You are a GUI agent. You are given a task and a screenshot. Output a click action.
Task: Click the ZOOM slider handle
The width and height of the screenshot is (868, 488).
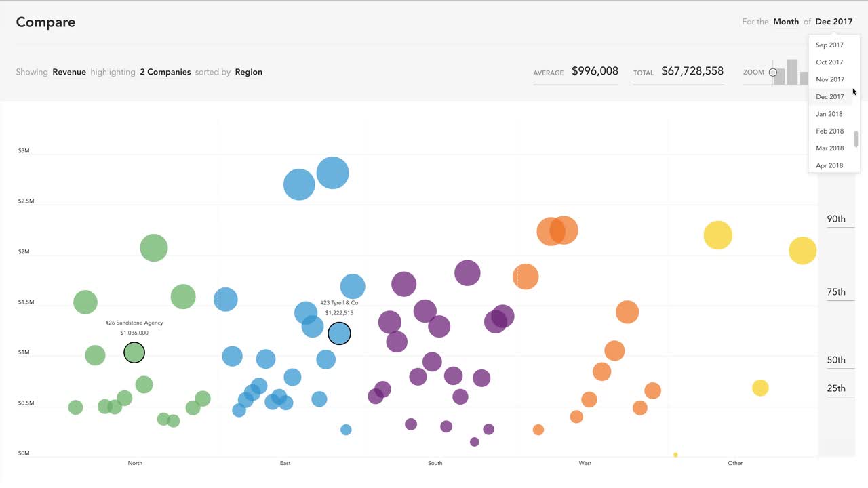pos(772,72)
